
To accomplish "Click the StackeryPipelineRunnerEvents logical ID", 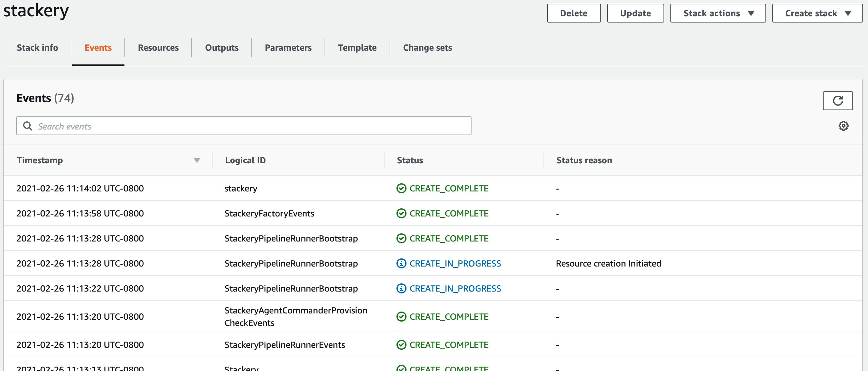I will point(285,345).
